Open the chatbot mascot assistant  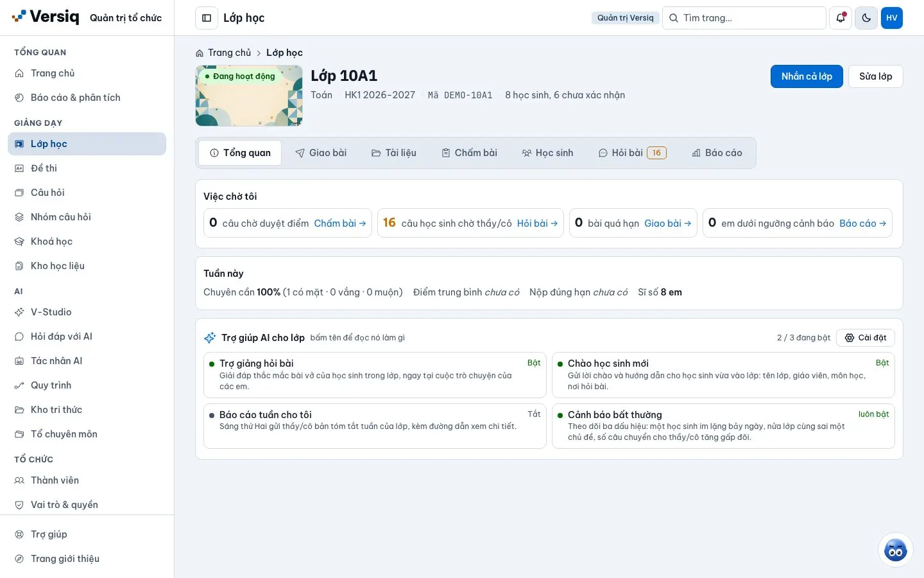(x=895, y=550)
